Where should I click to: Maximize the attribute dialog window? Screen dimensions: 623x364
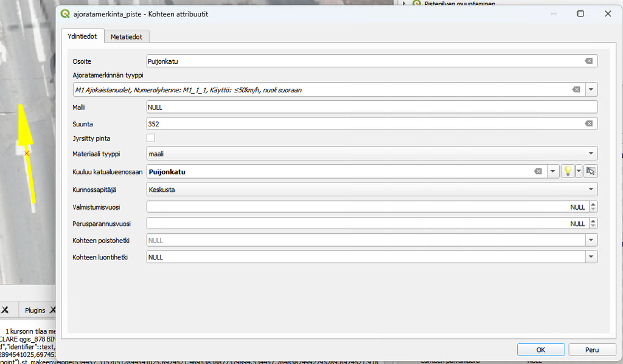click(580, 14)
